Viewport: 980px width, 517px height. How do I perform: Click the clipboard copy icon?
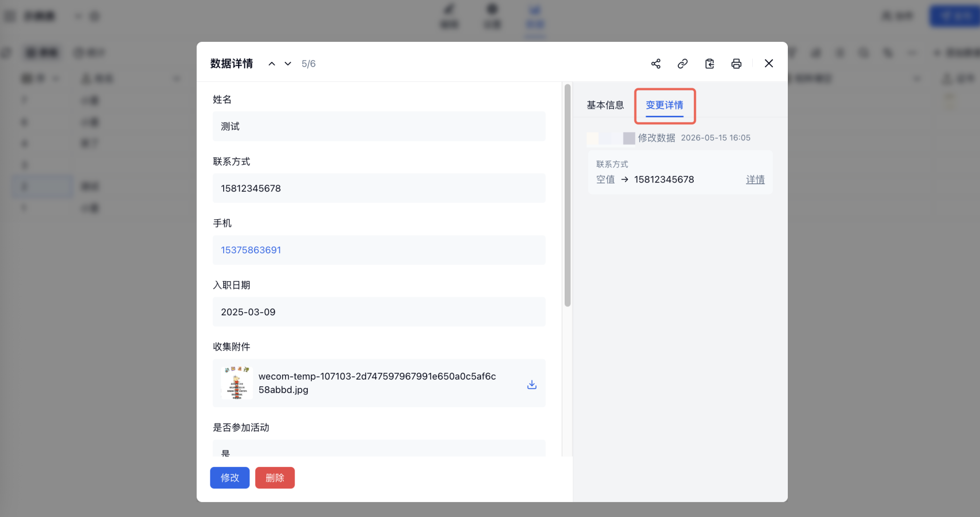709,64
